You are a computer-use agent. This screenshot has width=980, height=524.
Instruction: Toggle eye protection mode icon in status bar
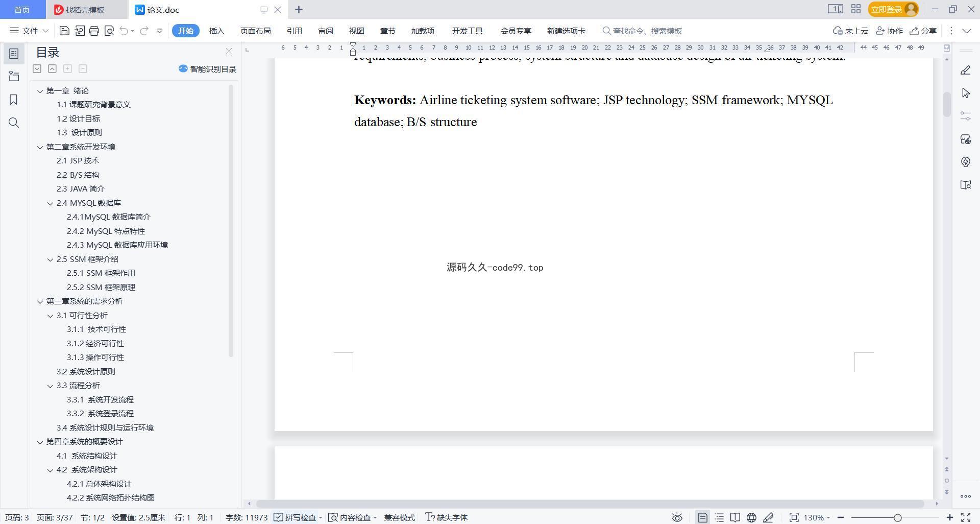pyautogui.click(x=677, y=517)
